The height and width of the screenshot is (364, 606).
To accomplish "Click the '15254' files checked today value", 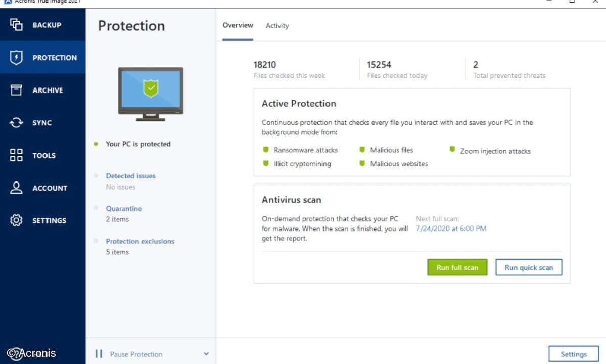I will click(379, 65).
